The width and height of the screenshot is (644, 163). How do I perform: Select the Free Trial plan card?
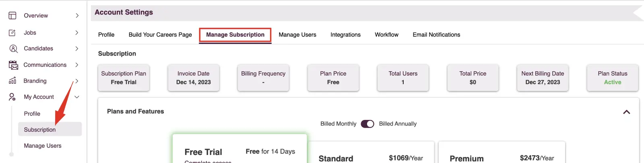(240, 149)
